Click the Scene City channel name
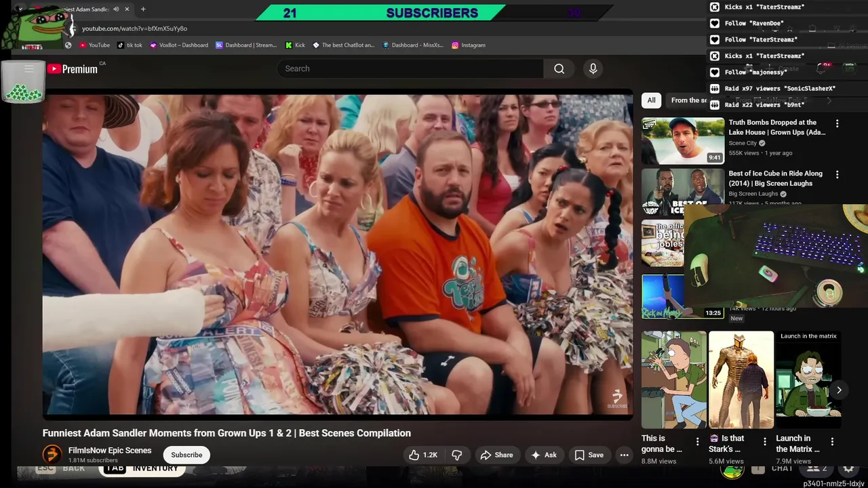 click(743, 143)
